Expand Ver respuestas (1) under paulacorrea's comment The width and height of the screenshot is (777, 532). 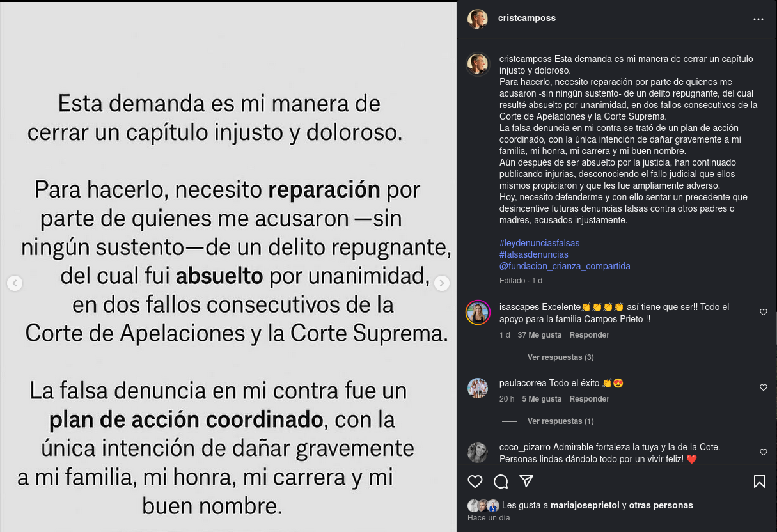click(x=560, y=421)
